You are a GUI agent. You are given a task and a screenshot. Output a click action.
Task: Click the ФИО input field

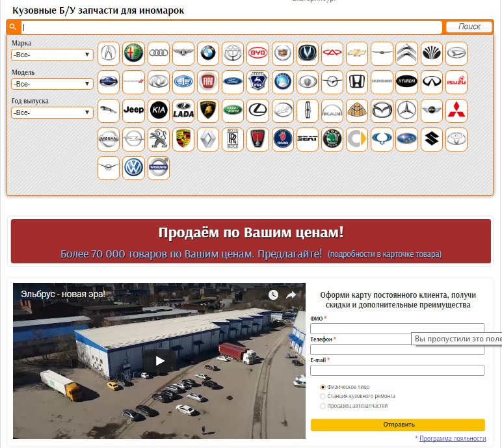(397, 328)
